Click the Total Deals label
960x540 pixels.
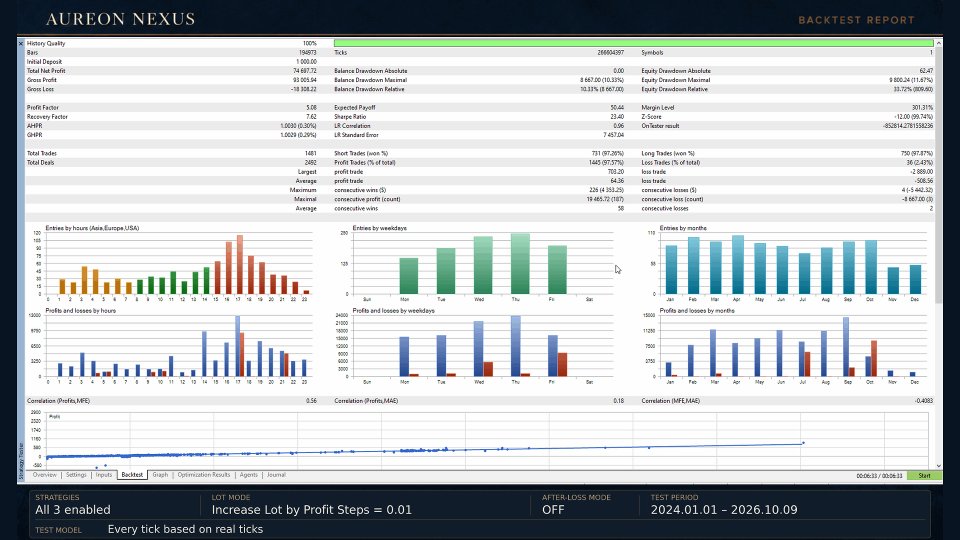(x=40, y=163)
